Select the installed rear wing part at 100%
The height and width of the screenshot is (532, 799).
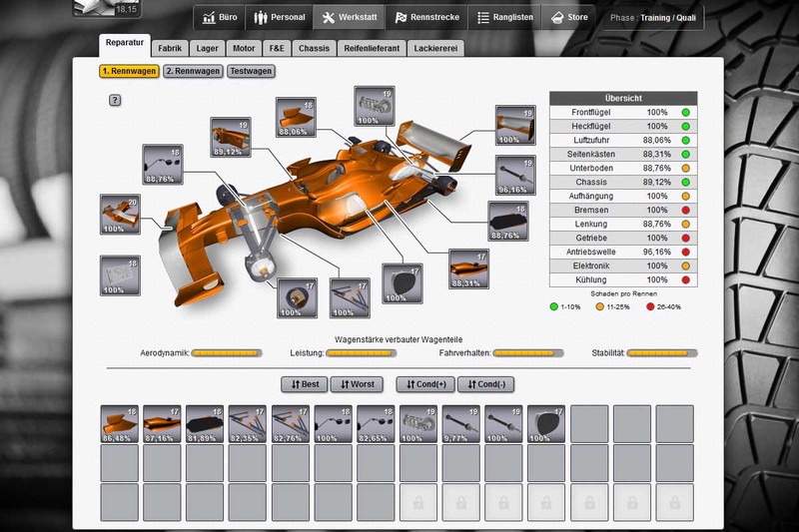coord(515,125)
